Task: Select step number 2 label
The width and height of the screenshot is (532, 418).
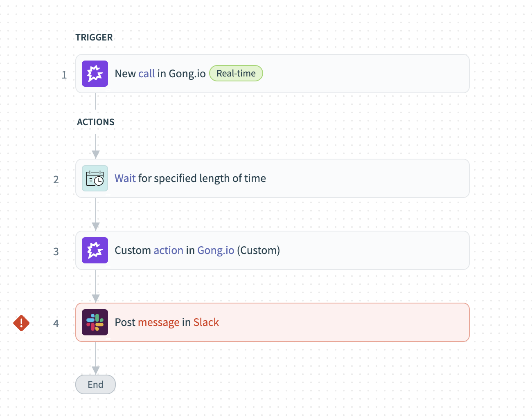Action: click(x=56, y=180)
